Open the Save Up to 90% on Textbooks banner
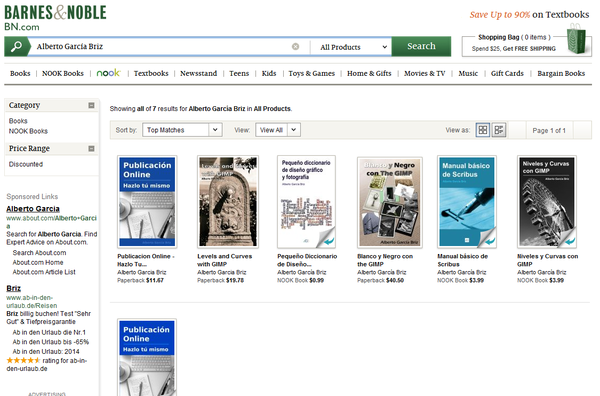 click(x=530, y=15)
